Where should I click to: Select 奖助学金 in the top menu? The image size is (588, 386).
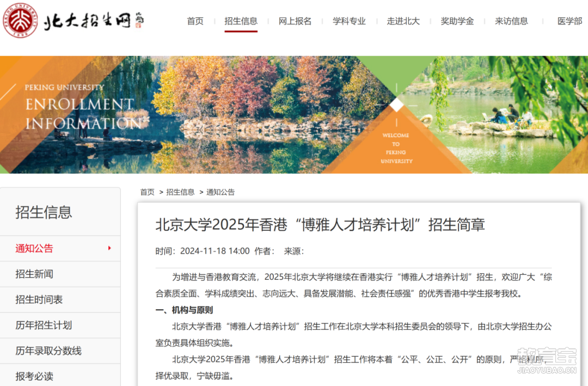click(x=457, y=21)
